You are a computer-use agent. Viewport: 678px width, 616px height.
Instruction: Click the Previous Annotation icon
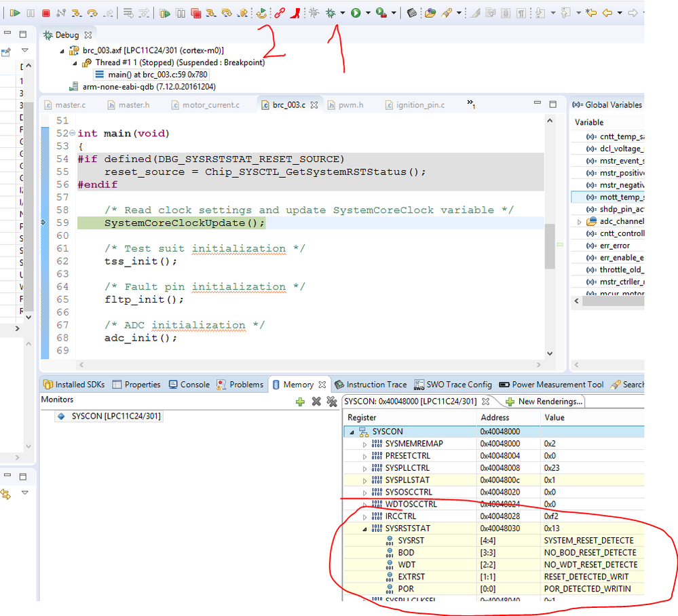click(565, 13)
